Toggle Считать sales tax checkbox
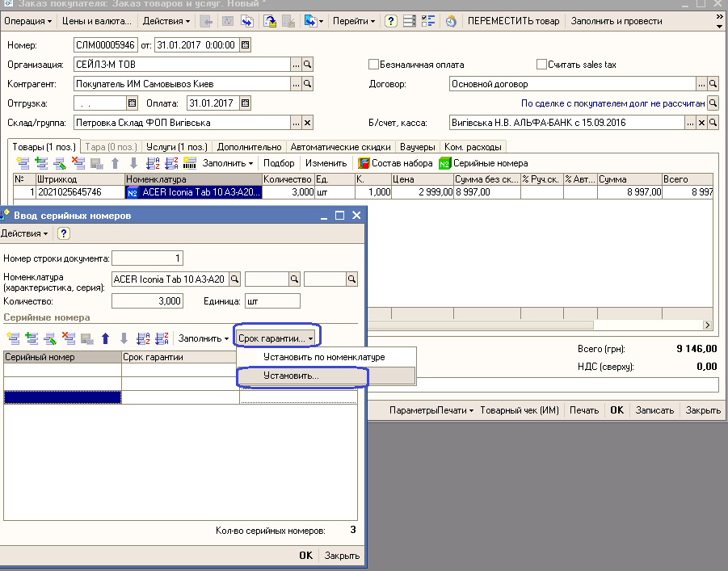 541,65
